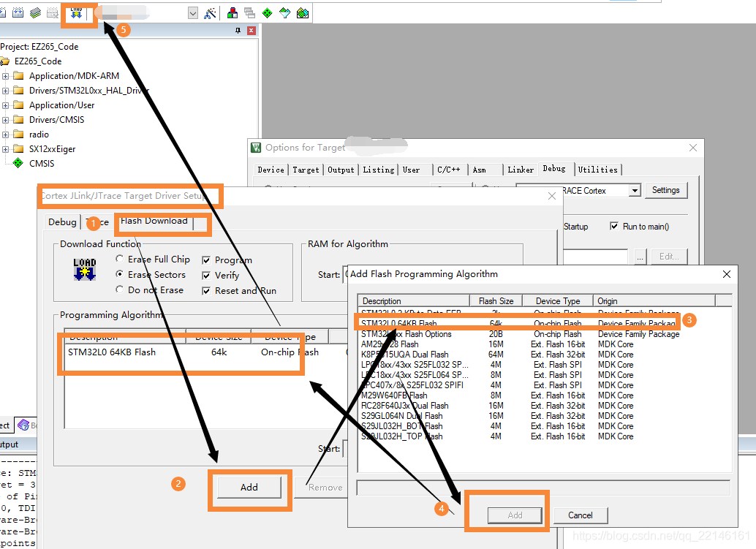The height and width of the screenshot is (549, 756).
Task: Click the Rebuild all target files icon
Action: pyautogui.click(x=18, y=13)
